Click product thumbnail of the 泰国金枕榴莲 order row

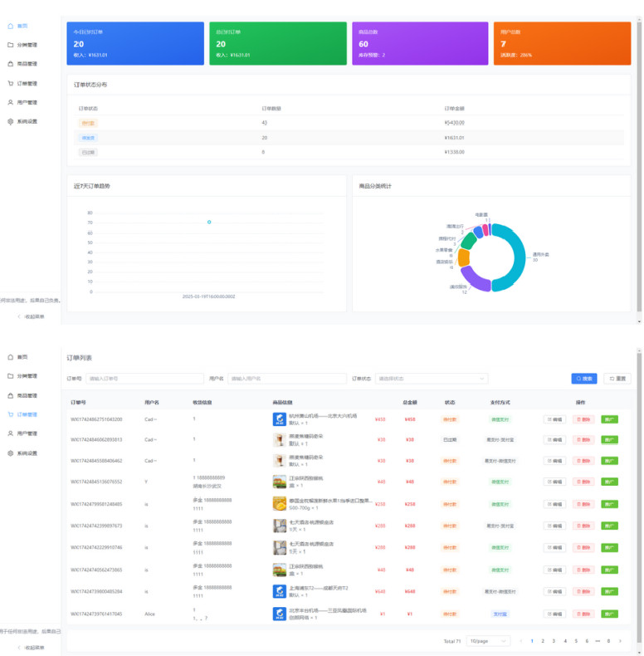pos(280,503)
